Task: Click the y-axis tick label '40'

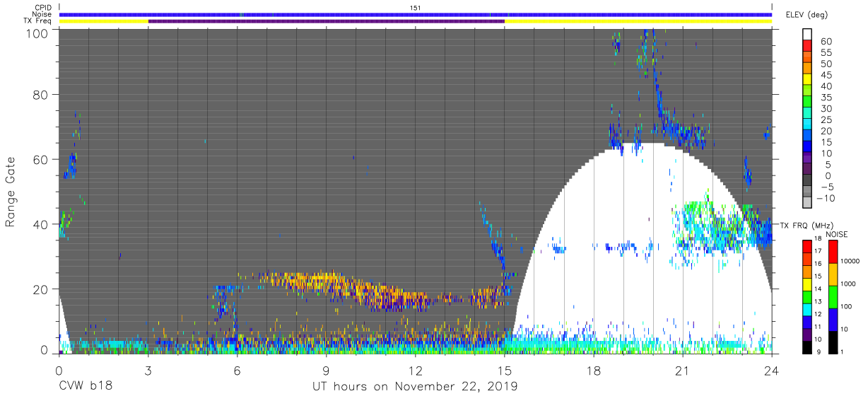Action: click(x=41, y=224)
